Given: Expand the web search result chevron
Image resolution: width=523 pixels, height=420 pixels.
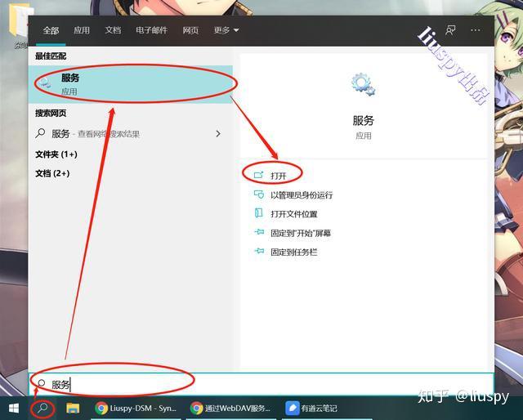Looking at the screenshot, I should [218, 134].
